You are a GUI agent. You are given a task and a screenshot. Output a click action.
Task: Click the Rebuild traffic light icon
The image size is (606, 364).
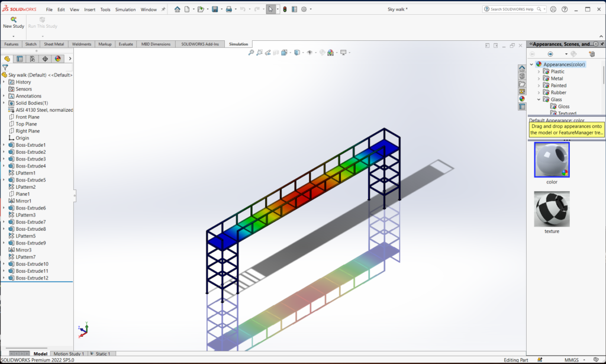[x=284, y=9]
